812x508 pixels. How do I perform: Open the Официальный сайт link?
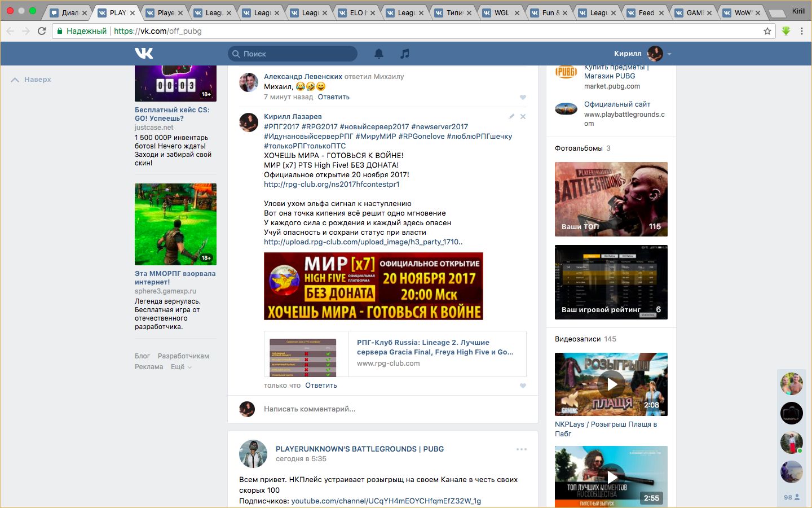point(617,104)
